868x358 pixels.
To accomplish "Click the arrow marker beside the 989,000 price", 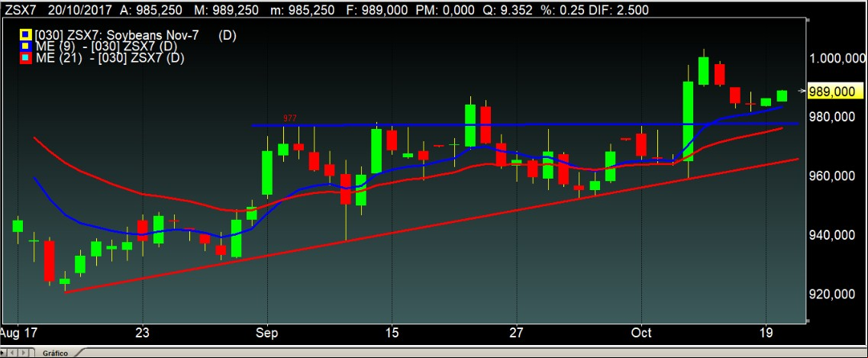I will (802, 92).
